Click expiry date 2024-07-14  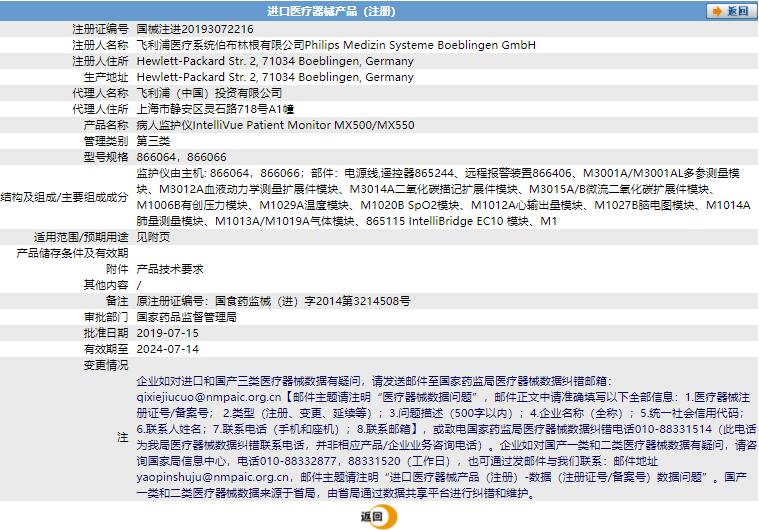(167, 349)
